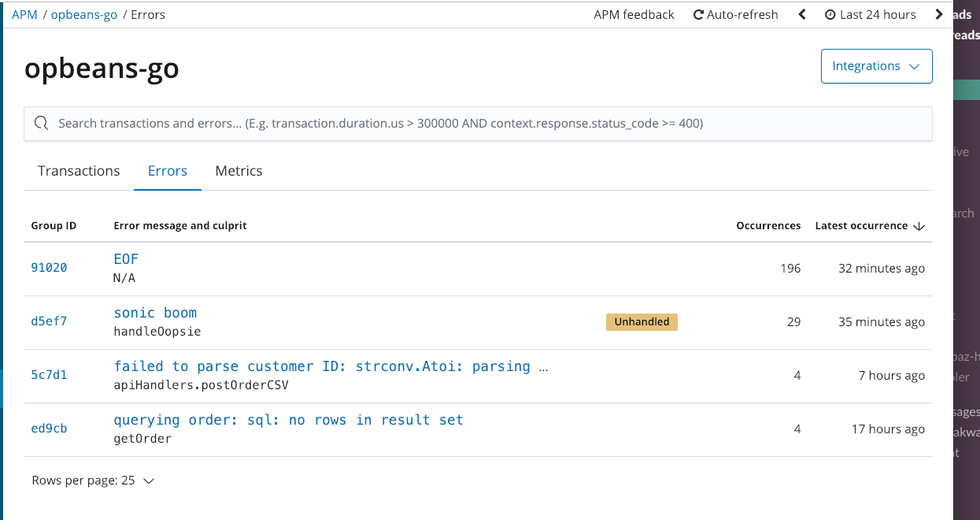Click the 7 hours ago timestamp

coord(892,375)
